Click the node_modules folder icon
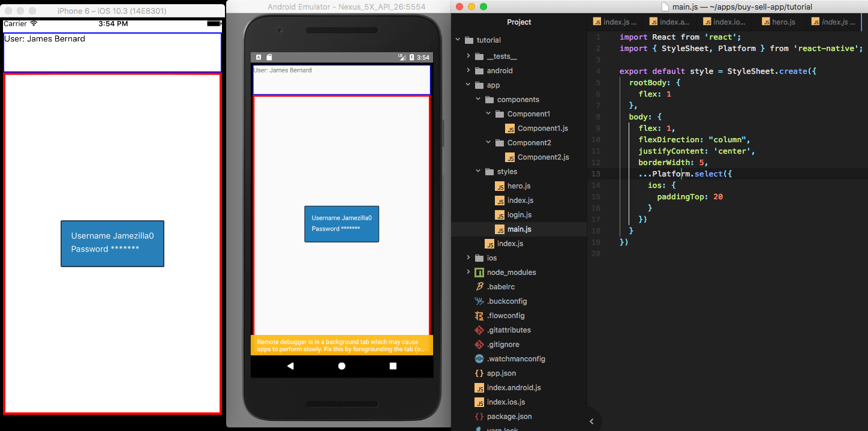 [479, 273]
